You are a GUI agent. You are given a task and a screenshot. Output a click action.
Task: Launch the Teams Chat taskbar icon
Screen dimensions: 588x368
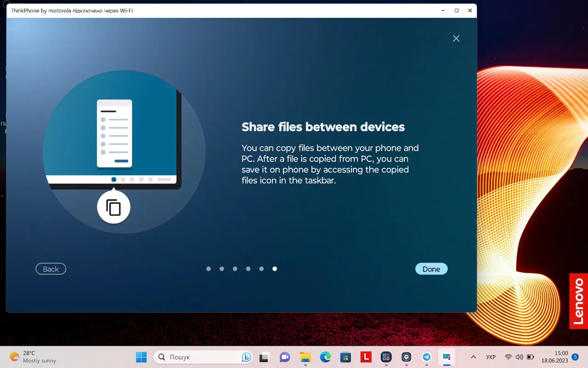pos(285,357)
